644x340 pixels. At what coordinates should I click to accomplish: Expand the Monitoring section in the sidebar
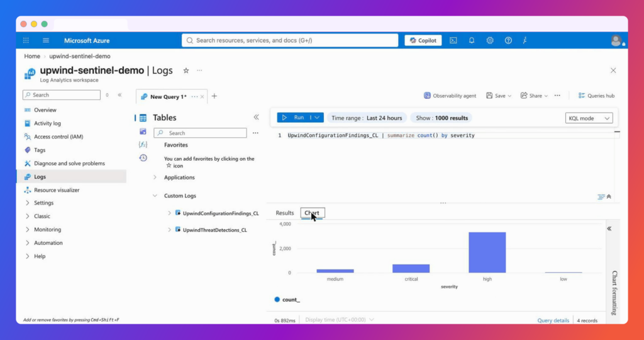(28, 229)
